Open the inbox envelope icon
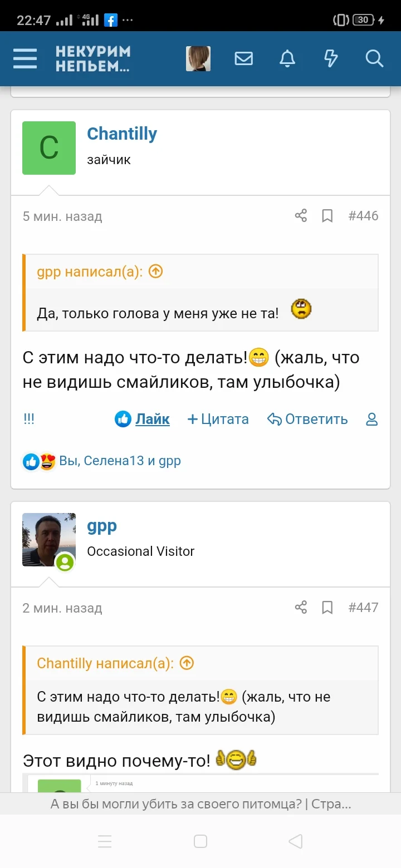Screen dimensions: 401x868 point(243,59)
